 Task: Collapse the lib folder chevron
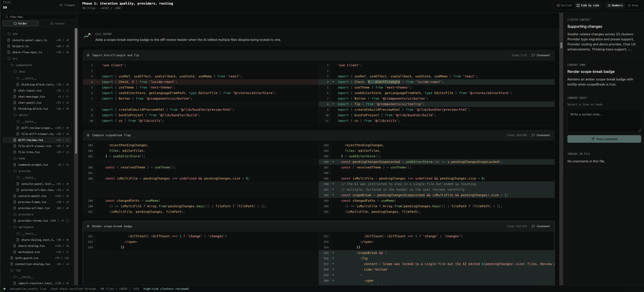tap(7, 270)
